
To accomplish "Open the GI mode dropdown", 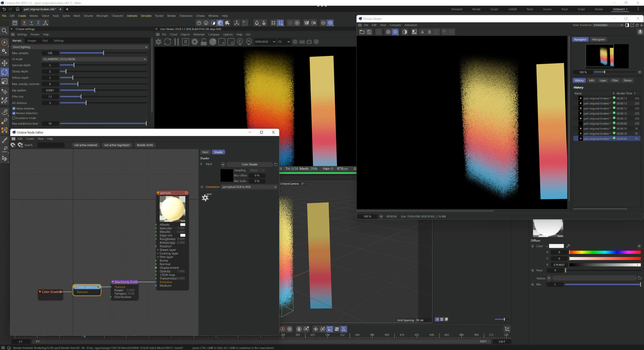I will point(94,59).
